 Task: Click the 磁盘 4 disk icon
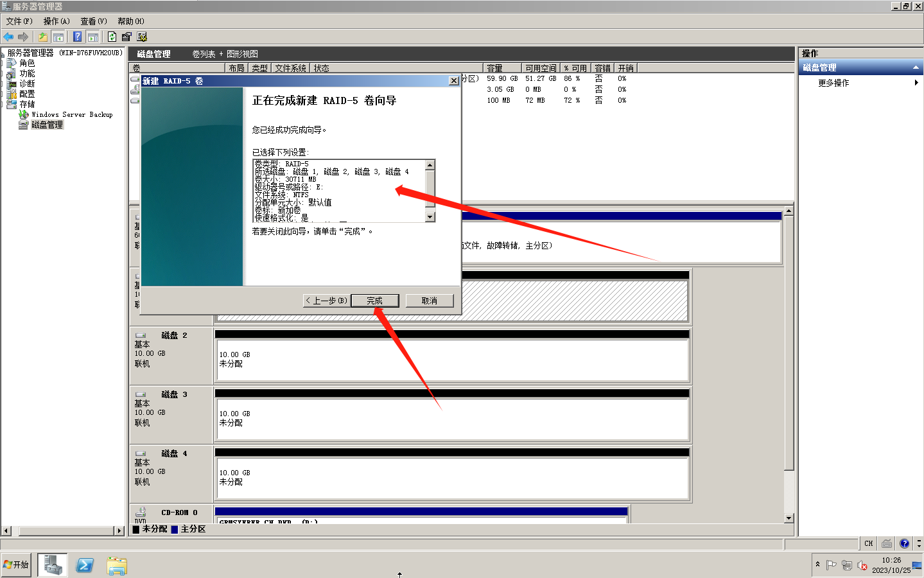tap(141, 453)
